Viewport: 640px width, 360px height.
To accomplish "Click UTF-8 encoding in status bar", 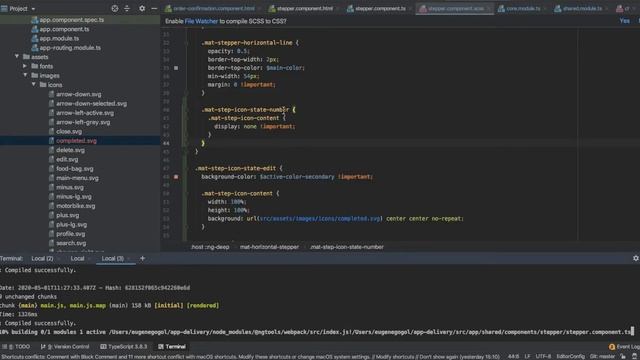I will tap(543, 356).
